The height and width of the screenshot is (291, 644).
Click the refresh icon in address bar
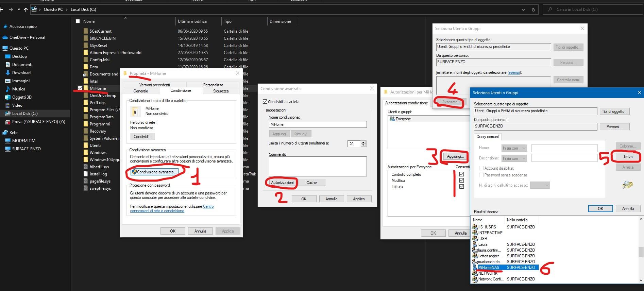click(x=533, y=10)
